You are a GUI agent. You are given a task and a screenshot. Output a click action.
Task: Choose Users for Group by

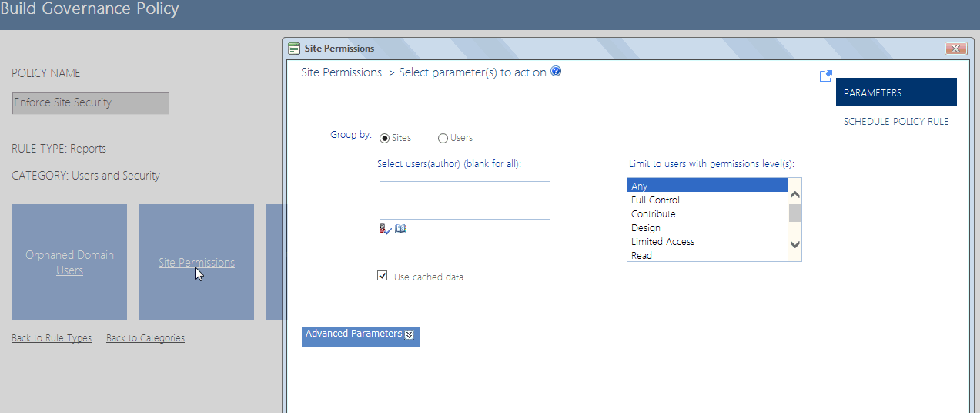[443, 139]
